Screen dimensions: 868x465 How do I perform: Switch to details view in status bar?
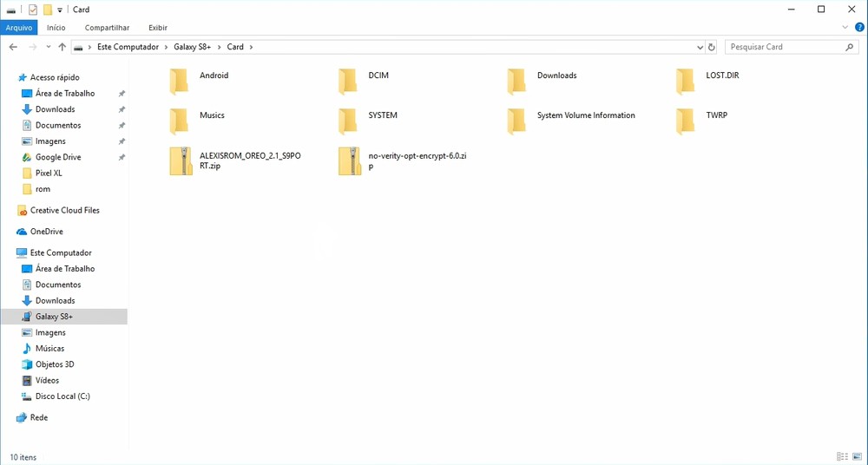[842, 456]
